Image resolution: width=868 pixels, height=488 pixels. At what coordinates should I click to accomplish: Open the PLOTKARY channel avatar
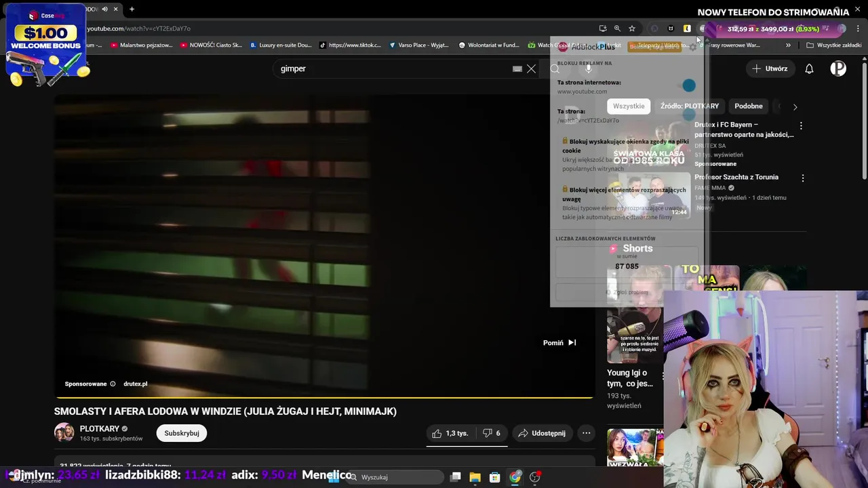[64, 433]
